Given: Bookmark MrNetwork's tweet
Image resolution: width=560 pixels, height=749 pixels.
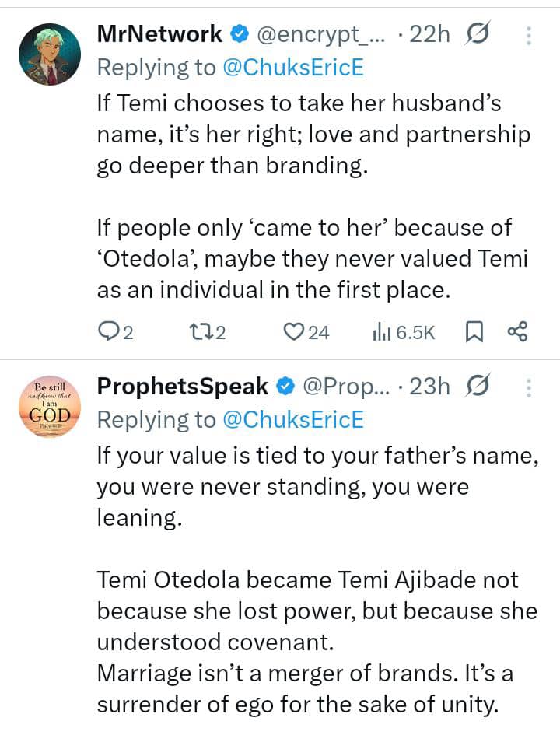Looking at the screenshot, I should click(x=474, y=333).
